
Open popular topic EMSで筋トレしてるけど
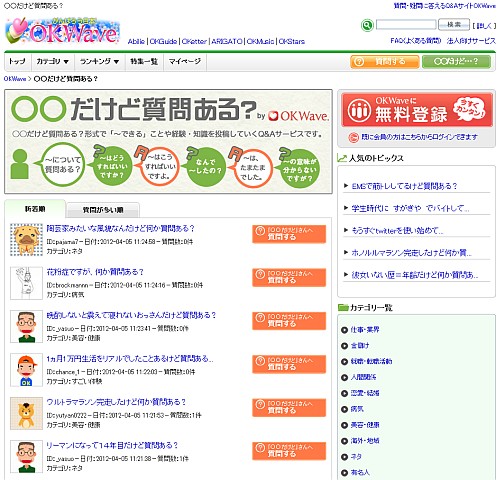404,186
